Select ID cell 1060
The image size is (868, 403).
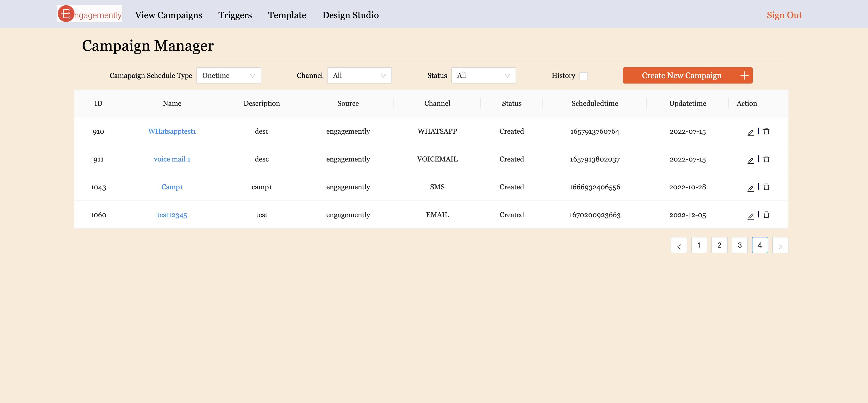98,215
